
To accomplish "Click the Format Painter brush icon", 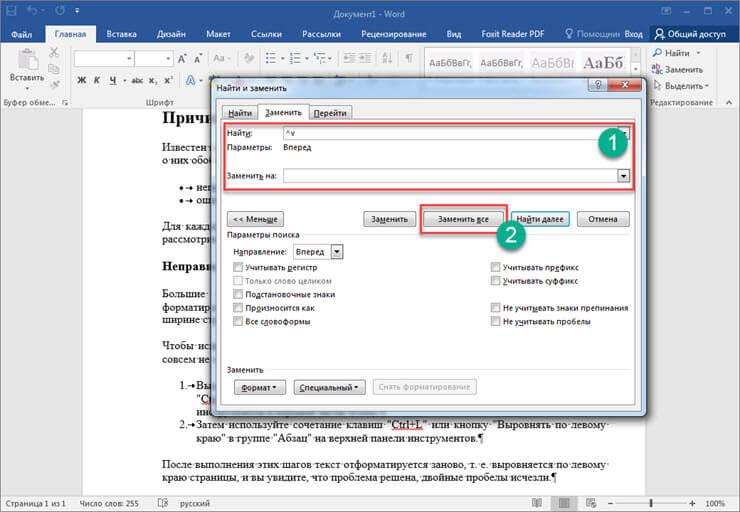I will [x=55, y=84].
